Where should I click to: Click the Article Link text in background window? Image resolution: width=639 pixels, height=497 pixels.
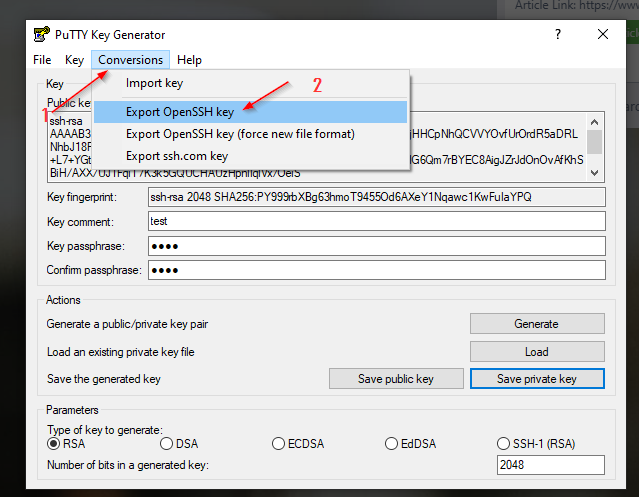tap(576, 6)
